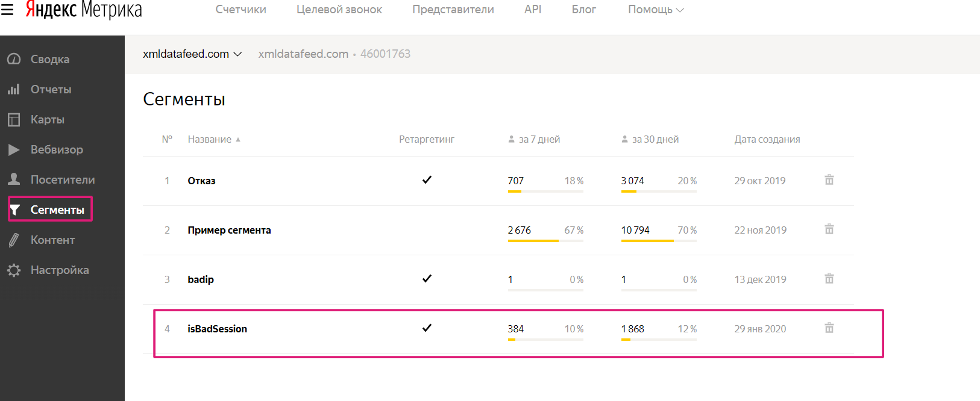This screenshot has width=980, height=401.
Task: Toggle retargeting checkmark for isBadSession
Action: tap(427, 328)
